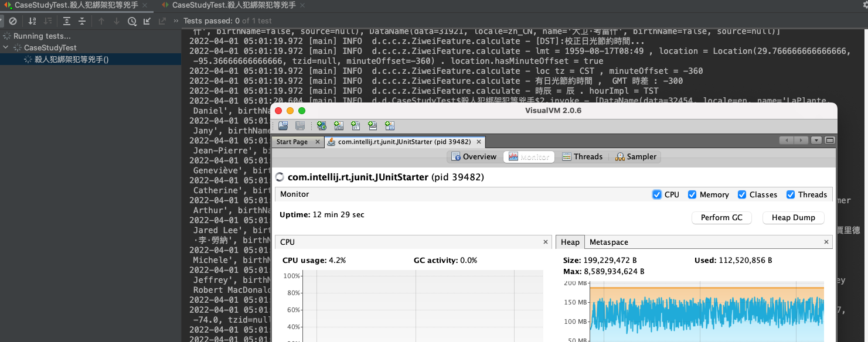This screenshot has width=868, height=342.
Task: Collapse the CaseStudyTest tree node
Action: (6, 47)
